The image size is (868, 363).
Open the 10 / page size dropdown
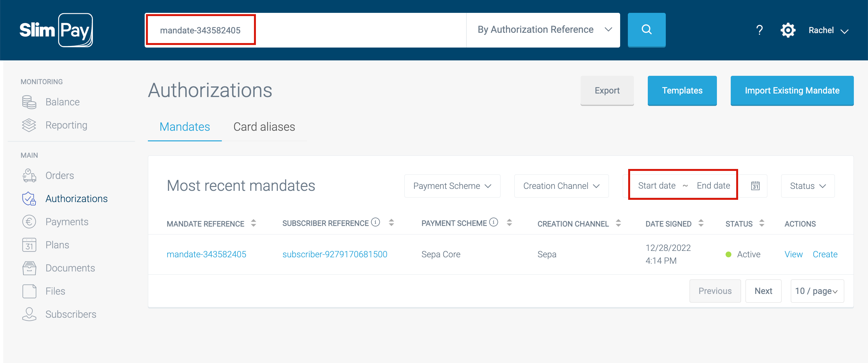[817, 291]
